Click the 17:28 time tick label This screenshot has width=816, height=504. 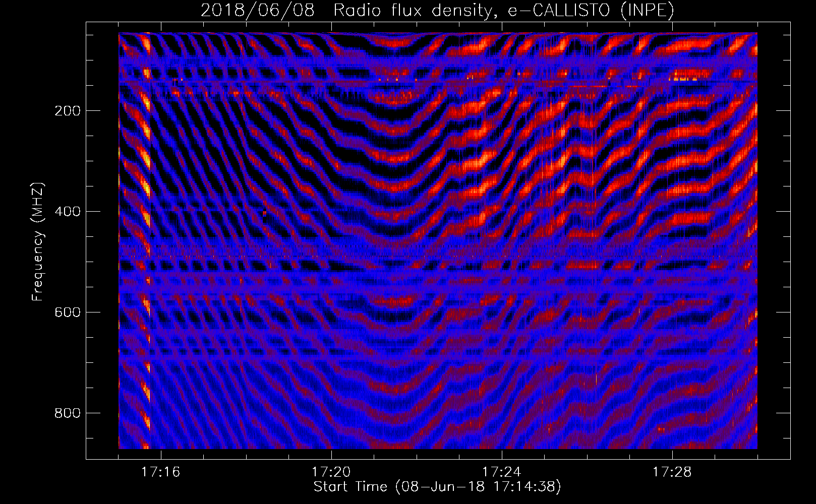click(672, 472)
